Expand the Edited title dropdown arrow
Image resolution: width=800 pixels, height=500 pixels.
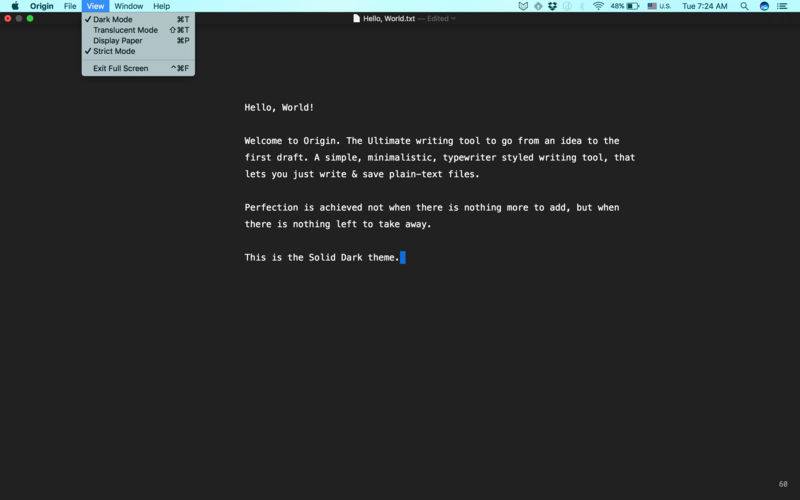click(x=453, y=18)
